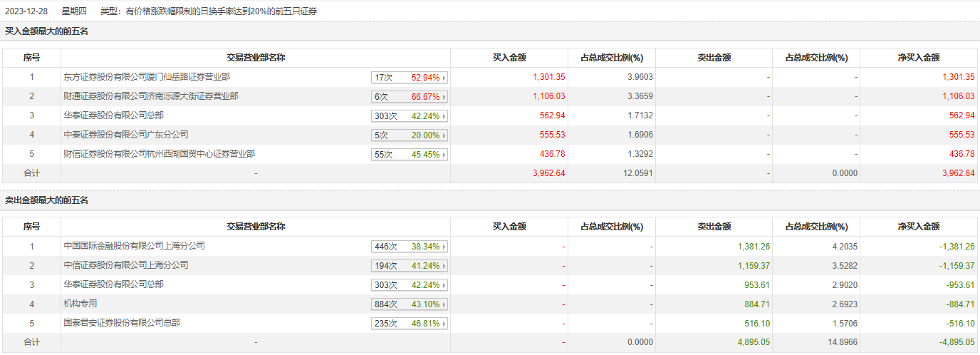
Task: Expand the 235次 46.81% badge
Action: pos(445,324)
